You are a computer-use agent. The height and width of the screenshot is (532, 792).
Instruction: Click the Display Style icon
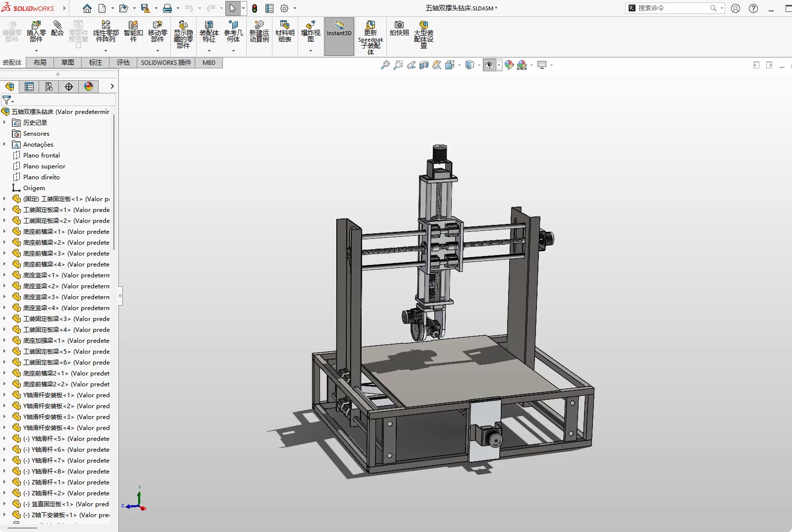[x=470, y=65]
